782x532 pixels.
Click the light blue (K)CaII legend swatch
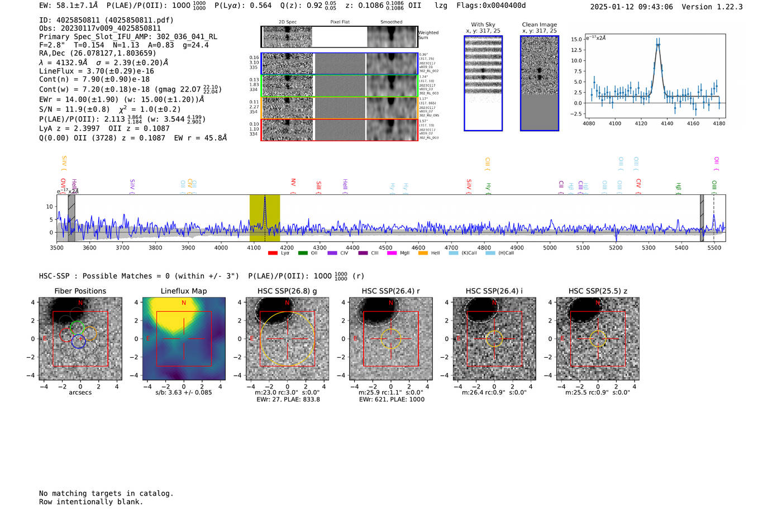pos(454,253)
